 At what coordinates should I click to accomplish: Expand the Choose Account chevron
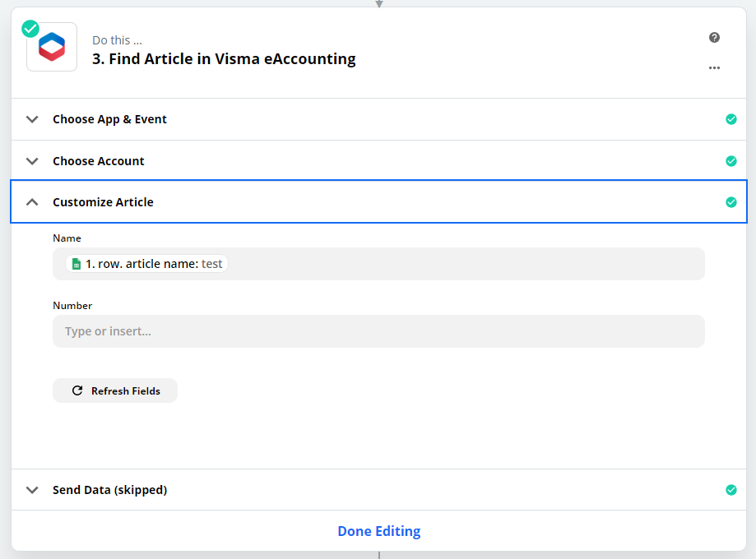pos(32,161)
